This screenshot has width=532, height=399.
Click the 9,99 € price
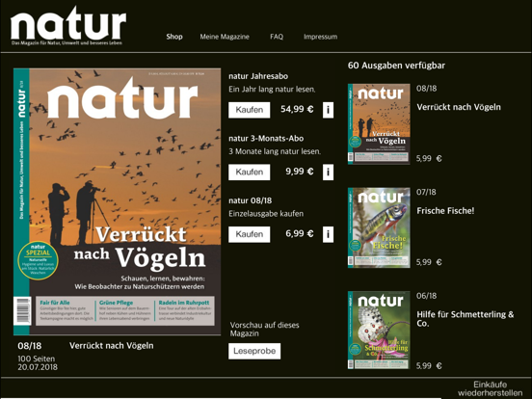coord(299,172)
